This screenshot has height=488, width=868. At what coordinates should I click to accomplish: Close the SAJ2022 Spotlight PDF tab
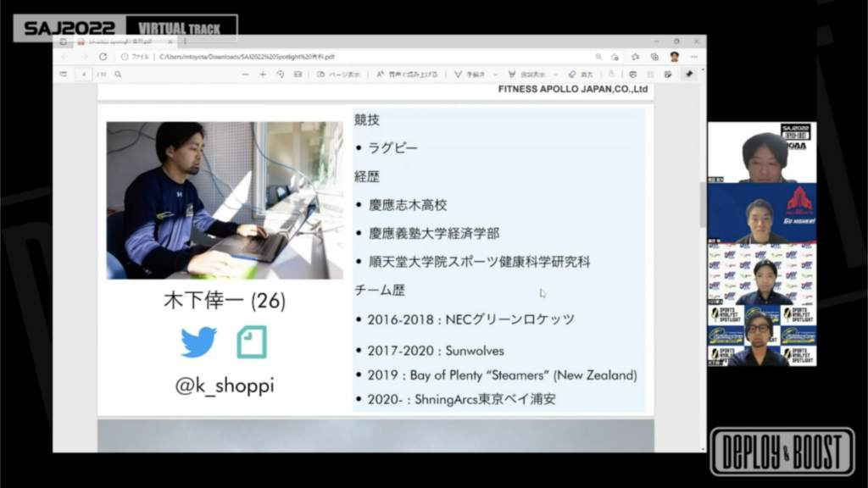[170, 42]
